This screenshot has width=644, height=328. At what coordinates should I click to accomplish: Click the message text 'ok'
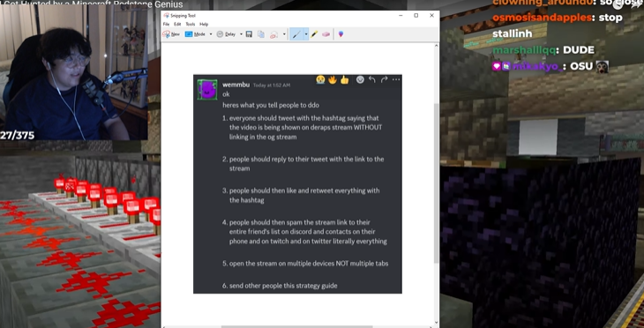(226, 94)
